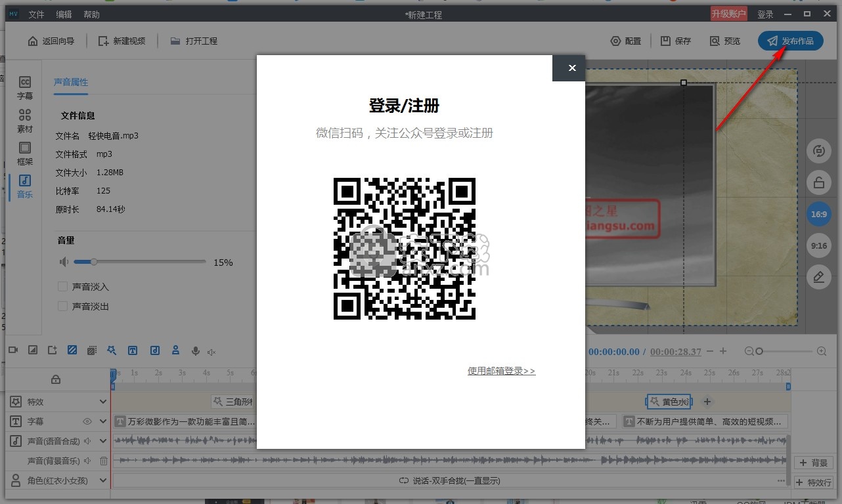The width and height of the screenshot is (842, 504).
Task: Click the total duration 00:00:28.37
Action: (676, 352)
